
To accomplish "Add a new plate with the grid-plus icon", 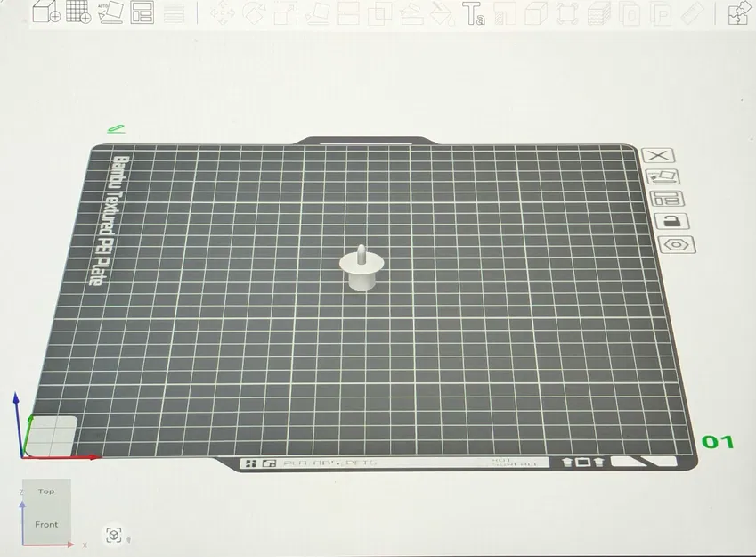I will tap(78, 12).
